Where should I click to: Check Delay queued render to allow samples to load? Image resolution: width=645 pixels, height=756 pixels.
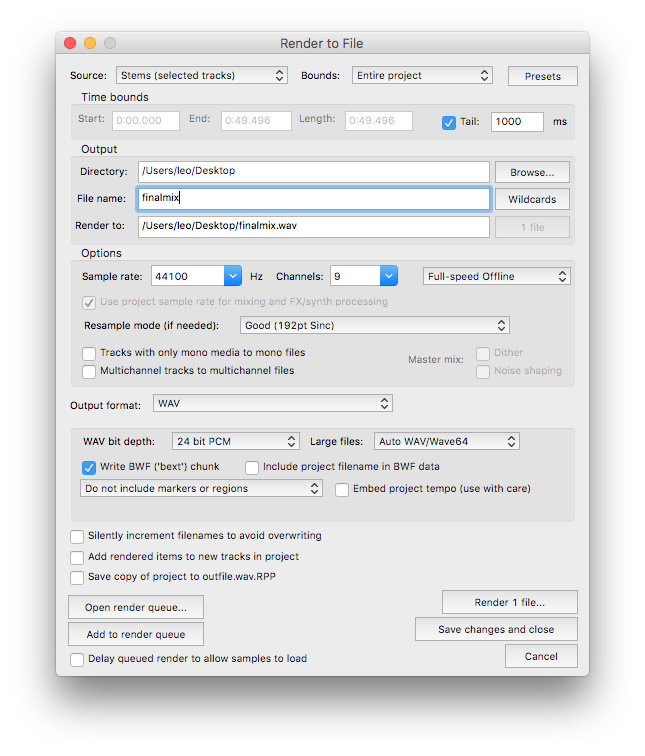click(x=77, y=659)
